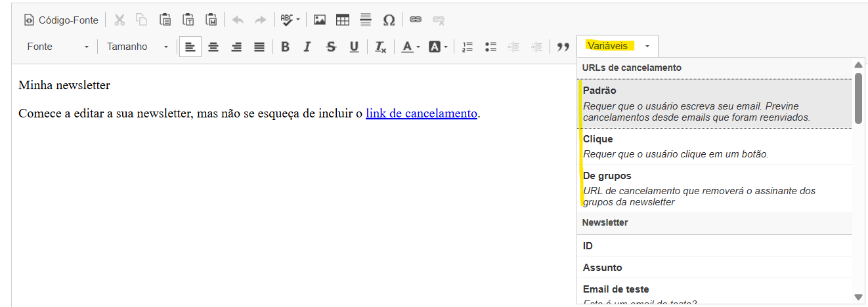The image size is (868, 307).
Task: Click the Increase indent icon
Action: point(536,47)
